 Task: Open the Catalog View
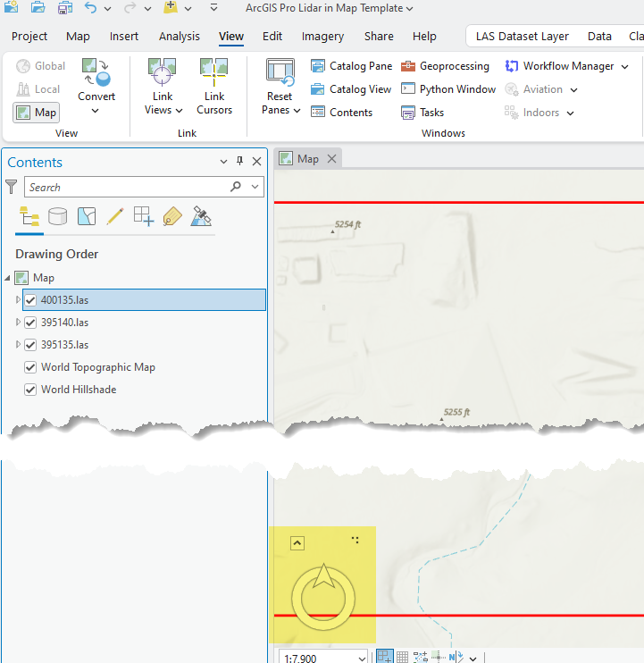(x=351, y=89)
